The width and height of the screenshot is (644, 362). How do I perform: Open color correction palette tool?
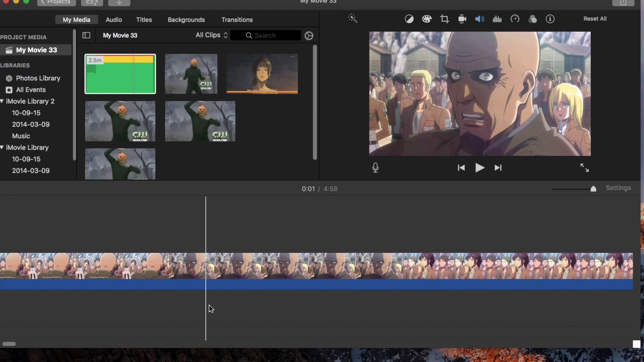[427, 19]
